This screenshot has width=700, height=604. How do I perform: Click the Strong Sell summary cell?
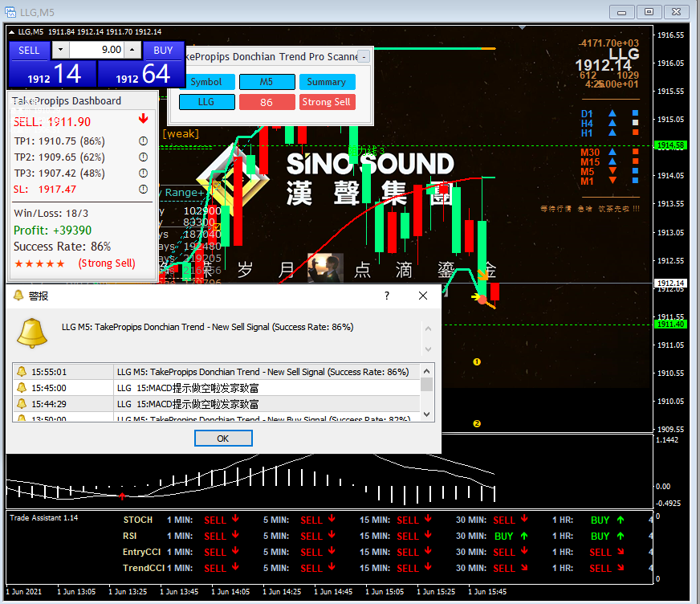coord(327,102)
